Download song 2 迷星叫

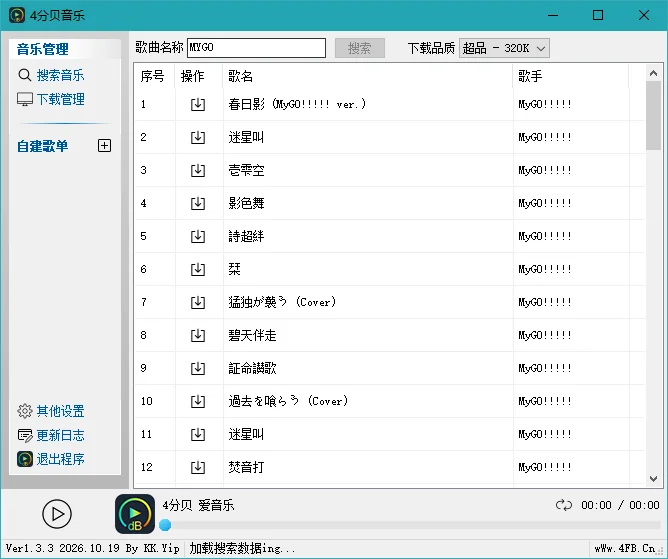click(198, 137)
